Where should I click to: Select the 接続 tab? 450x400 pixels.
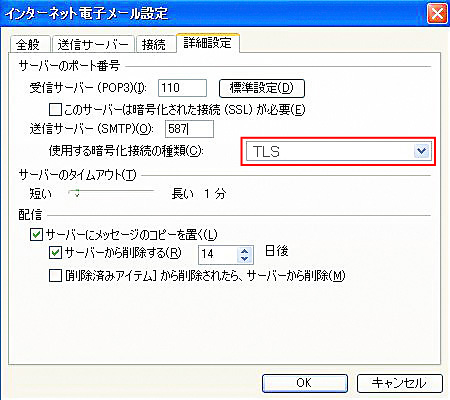pyautogui.click(x=154, y=45)
